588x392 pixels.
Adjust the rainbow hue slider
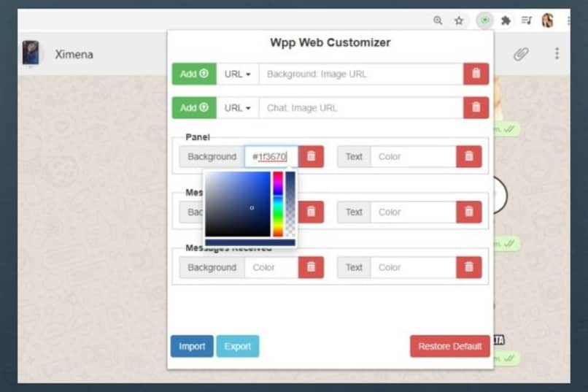pyautogui.click(x=278, y=204)
